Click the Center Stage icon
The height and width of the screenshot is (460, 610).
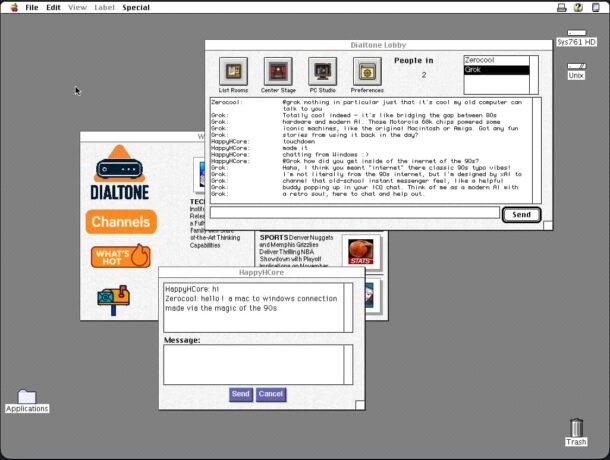coord(279,72)
